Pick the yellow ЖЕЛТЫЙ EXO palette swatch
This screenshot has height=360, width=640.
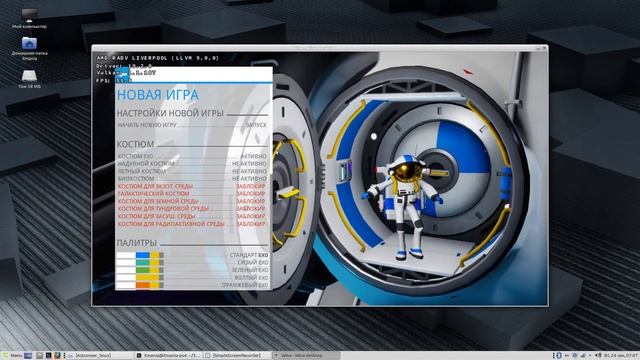140,277
